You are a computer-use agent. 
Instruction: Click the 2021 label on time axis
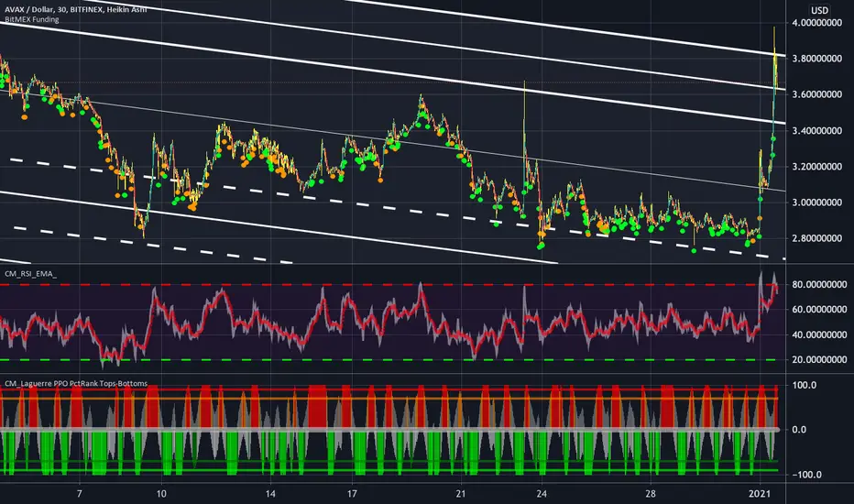coord(760,494)
